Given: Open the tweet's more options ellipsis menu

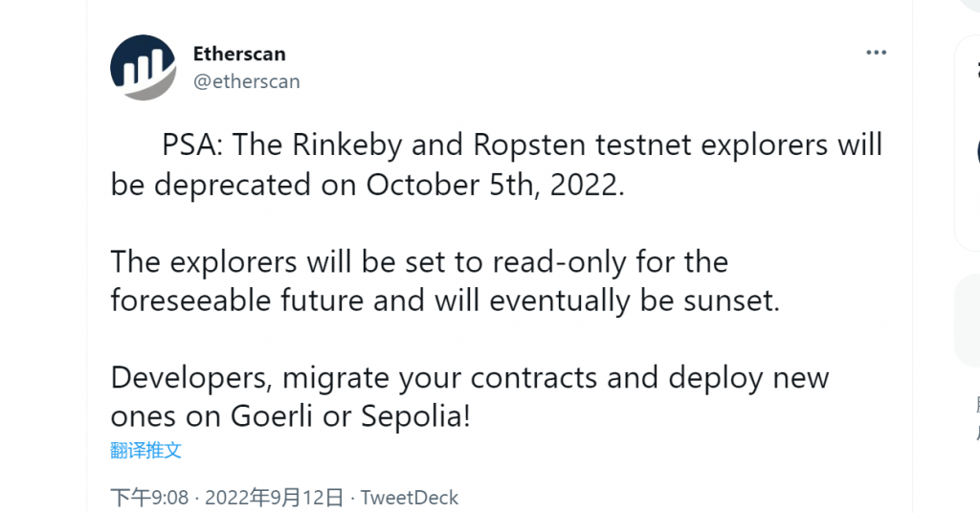Looking at the screenshot, I should coord(876,54).
